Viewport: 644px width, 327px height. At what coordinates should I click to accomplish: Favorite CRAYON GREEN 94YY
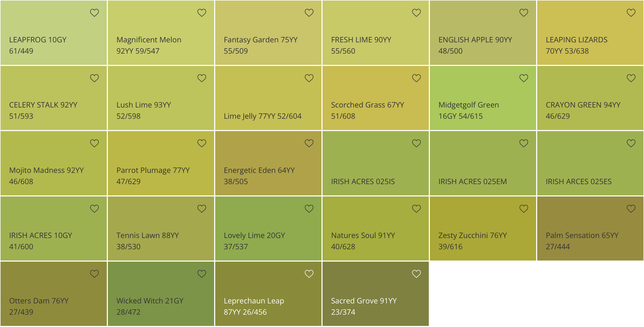pos(631,78)
